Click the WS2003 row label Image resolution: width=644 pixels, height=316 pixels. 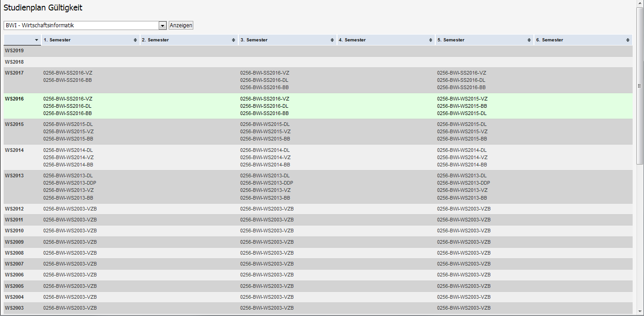[x=15, y=308]
